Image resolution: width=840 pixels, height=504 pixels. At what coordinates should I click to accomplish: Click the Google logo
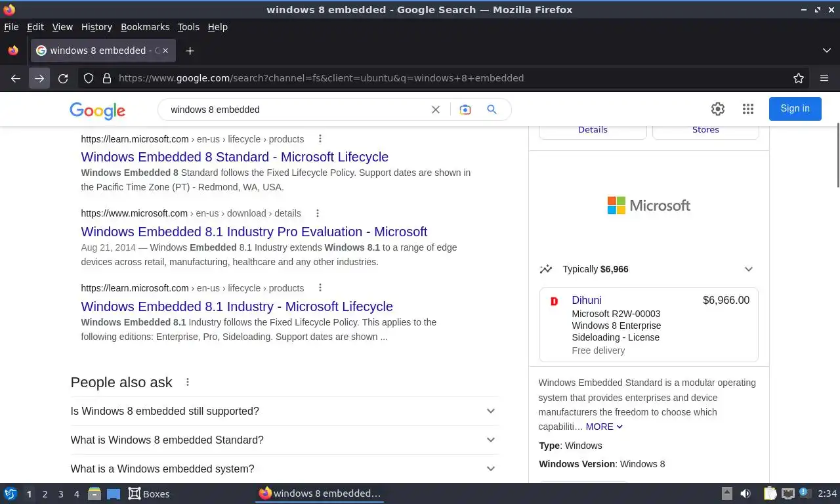pos(98,110)
